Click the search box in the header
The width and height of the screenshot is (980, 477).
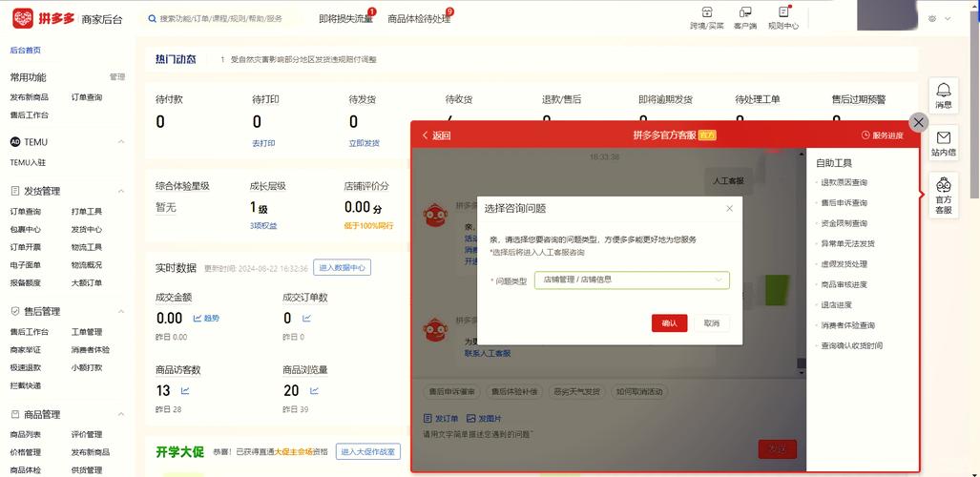[222, 19]
